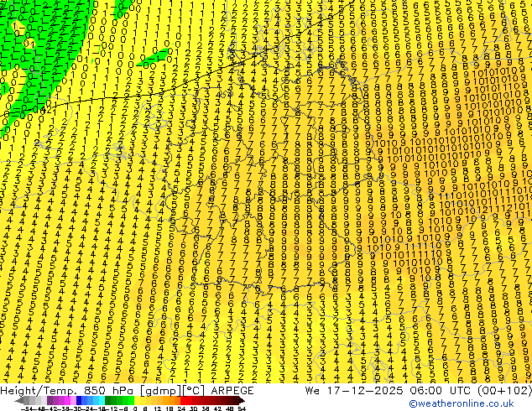The image size is (532, 411).
Task: Click the 0 legend scale value
Action: click(x=135, y=409)
